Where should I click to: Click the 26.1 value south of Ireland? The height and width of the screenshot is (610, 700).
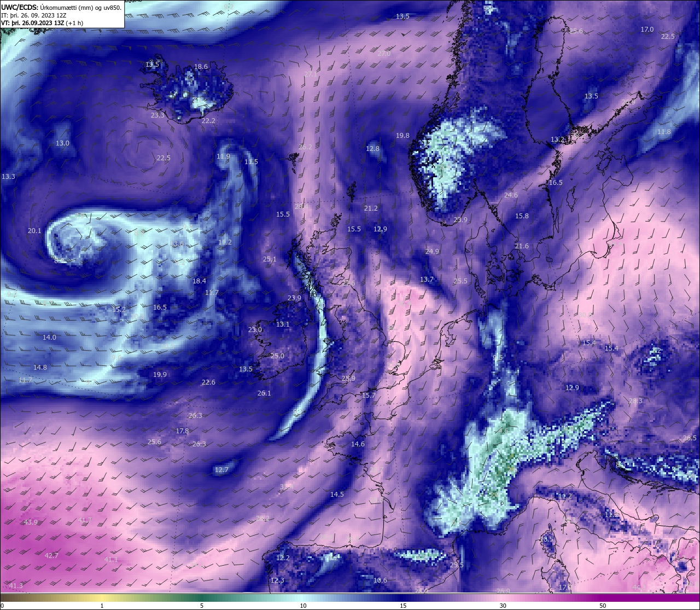tap(264, 393)
